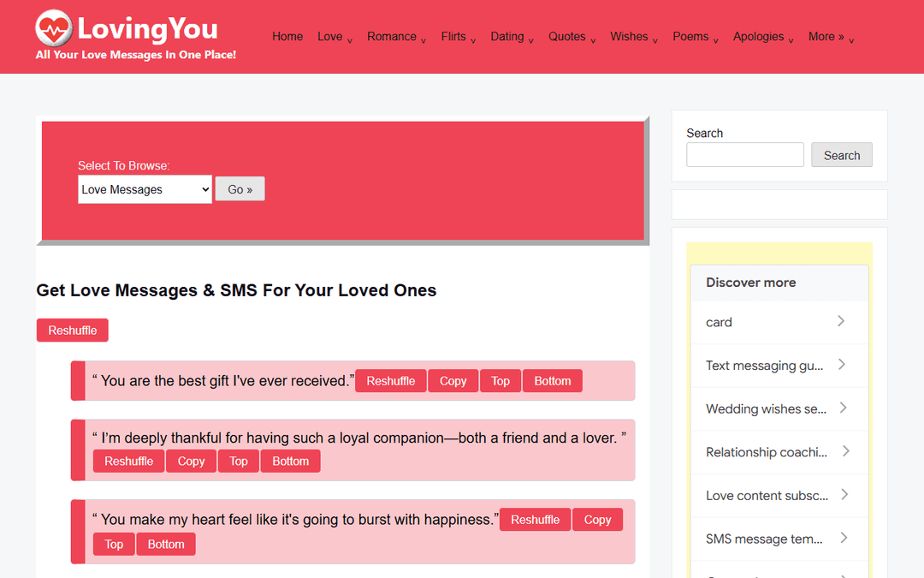The width and height of the screenshot is (924, 578).
Task: Expand the Flirts menu
Action: (459, 37)
